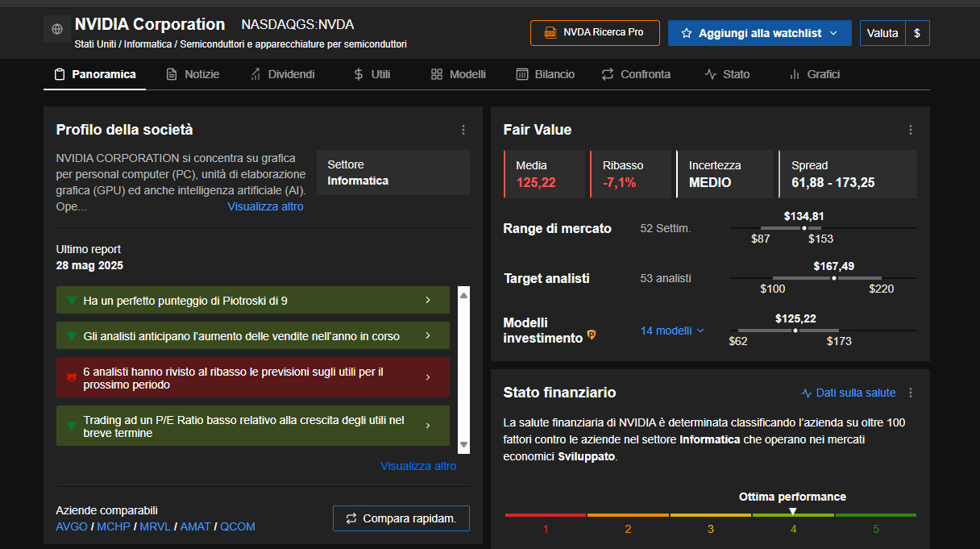Click the Ottima performance marker on health bar
Viewport: 980px width, 549px height.
click(793, 511)
